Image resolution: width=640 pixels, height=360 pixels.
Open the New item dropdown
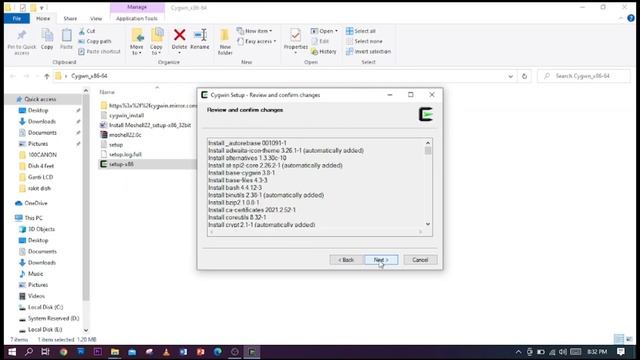255,31
